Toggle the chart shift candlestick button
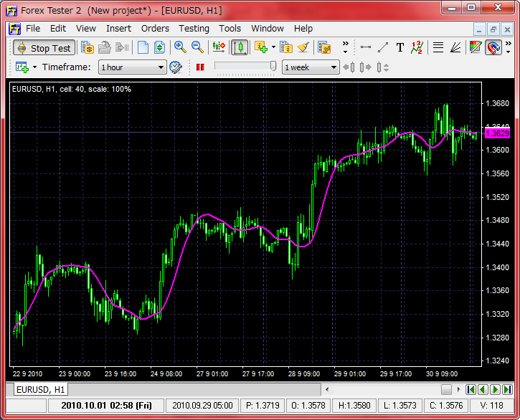 click(x=240, y=48)
